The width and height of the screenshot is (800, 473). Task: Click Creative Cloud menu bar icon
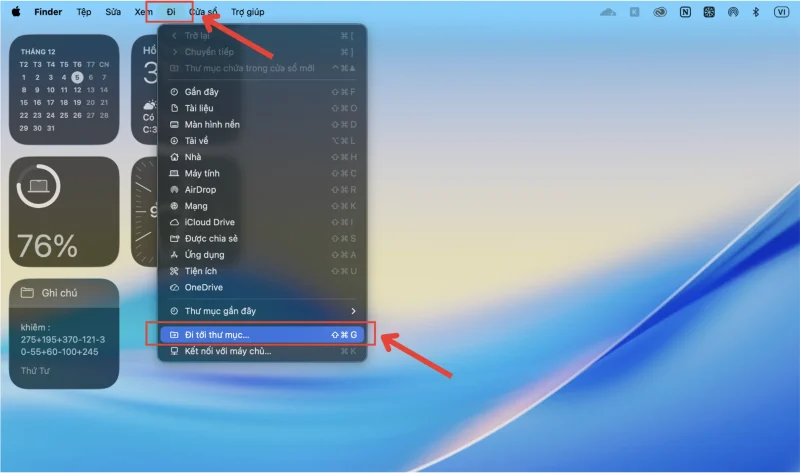point(660,12)
